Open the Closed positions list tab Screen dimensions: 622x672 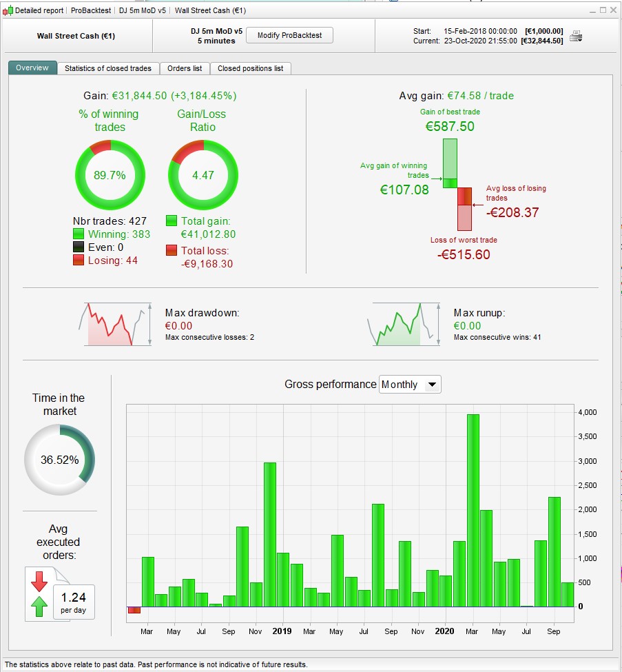[x=251, y=68]
